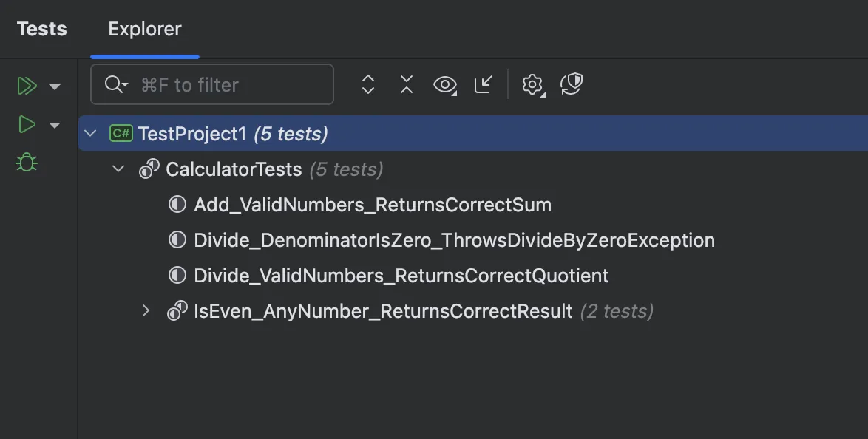Screen dimensions: 868x439
Task: Click the filter search field
Action: coord(222,85)
